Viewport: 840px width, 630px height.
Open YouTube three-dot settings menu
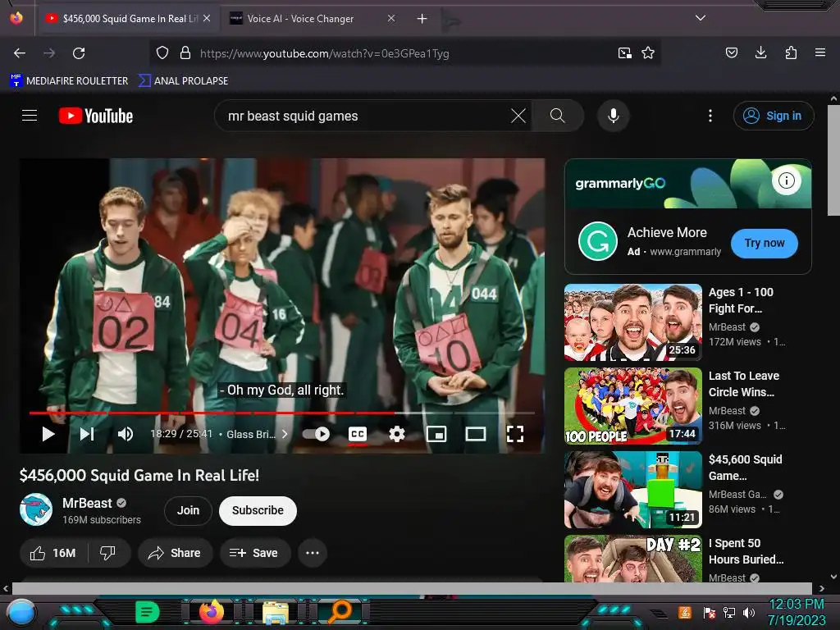[710, 116]
